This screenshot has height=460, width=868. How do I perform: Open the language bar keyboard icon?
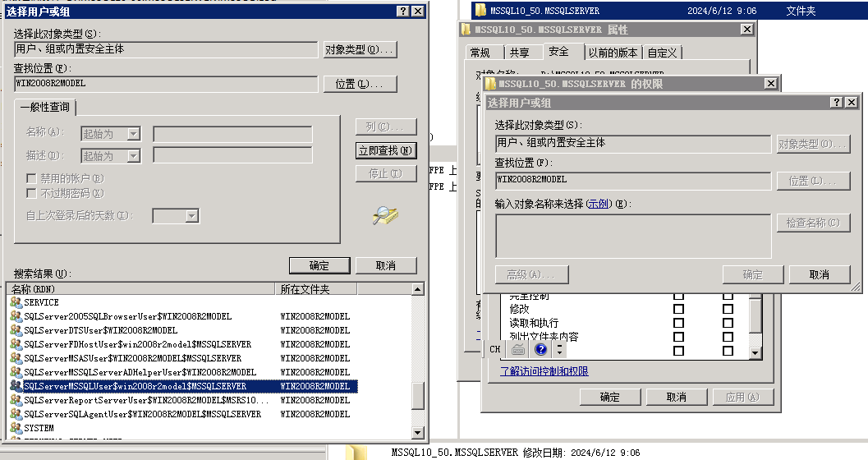518,349
